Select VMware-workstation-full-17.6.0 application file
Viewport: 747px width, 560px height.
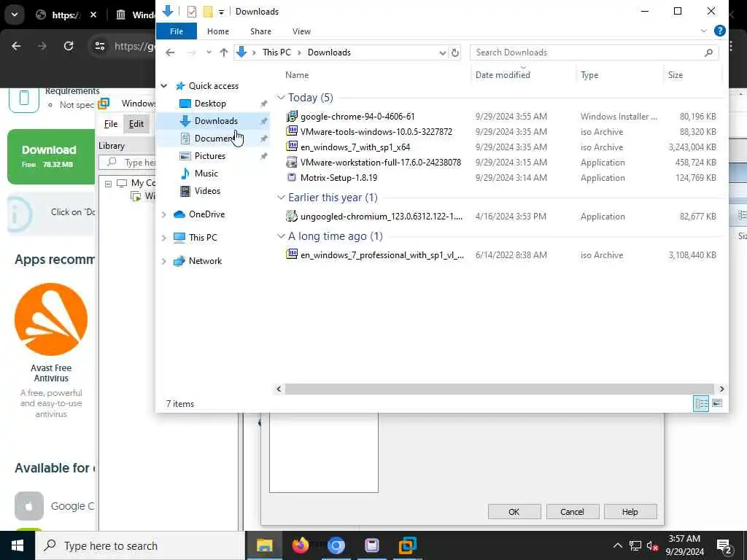click(380, 162)
